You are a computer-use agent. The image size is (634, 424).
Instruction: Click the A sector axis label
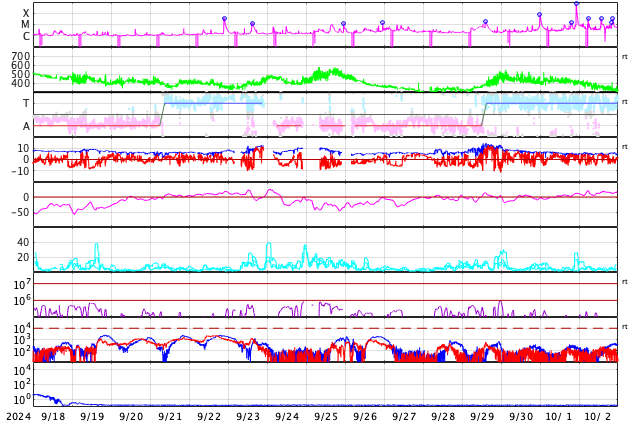pos(26,127)
